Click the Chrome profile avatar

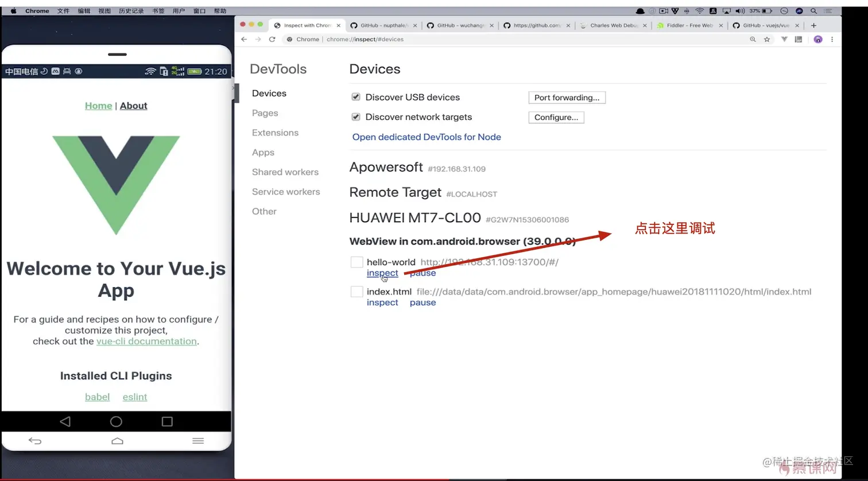(818, 39)
